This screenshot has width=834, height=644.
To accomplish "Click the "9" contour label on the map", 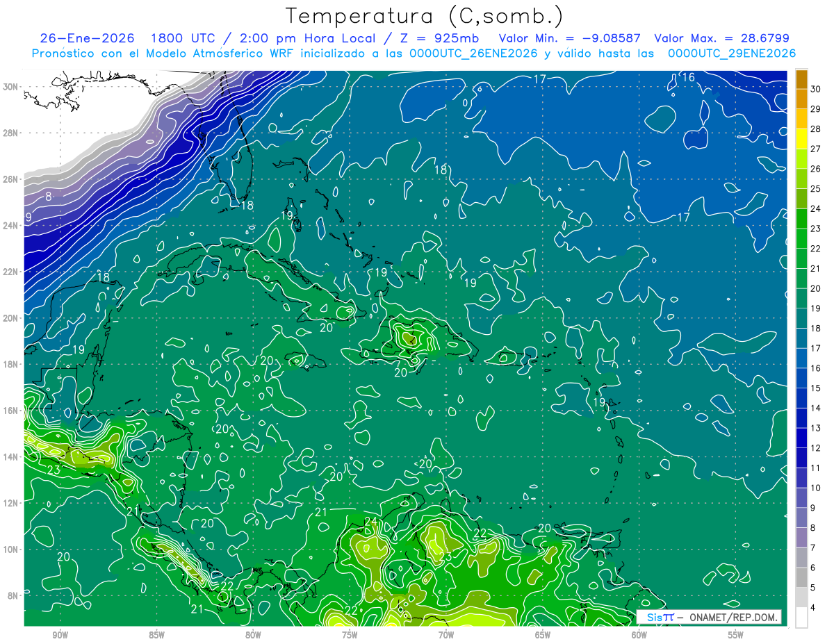I will [x=28, y=217].
